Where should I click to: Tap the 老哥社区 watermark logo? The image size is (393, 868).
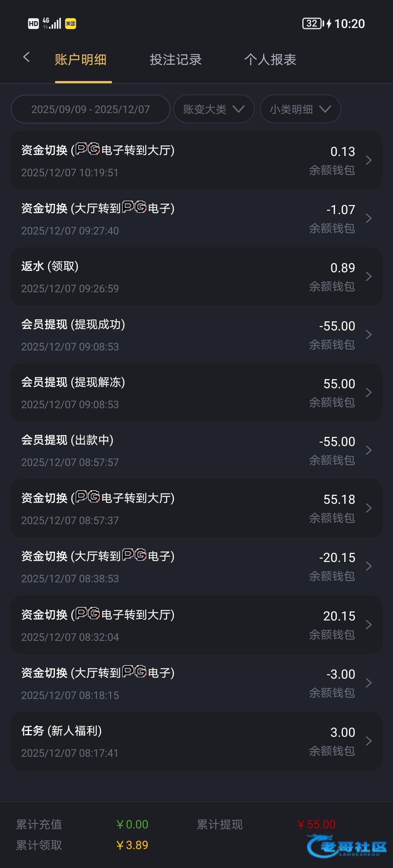pyautogui.click(x=346, y=845)
